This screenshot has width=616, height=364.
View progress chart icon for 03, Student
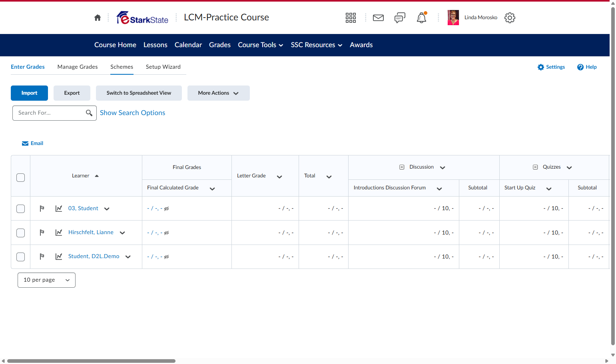[59, 209]
